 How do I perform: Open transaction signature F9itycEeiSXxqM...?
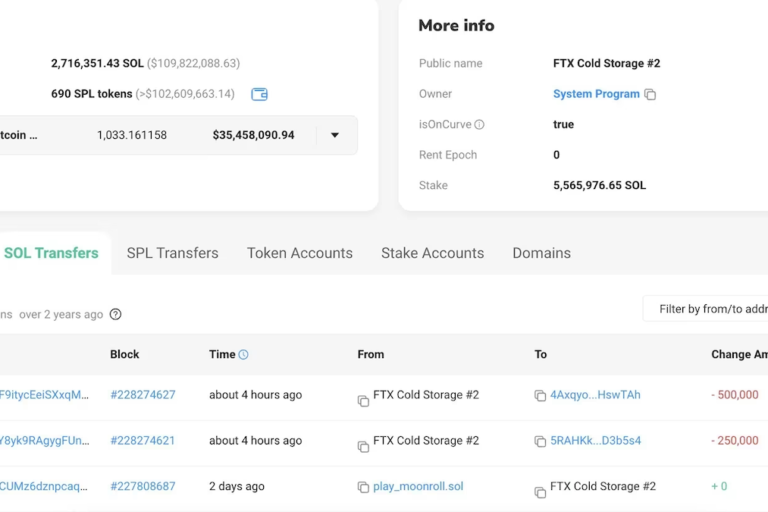point(44,395)
